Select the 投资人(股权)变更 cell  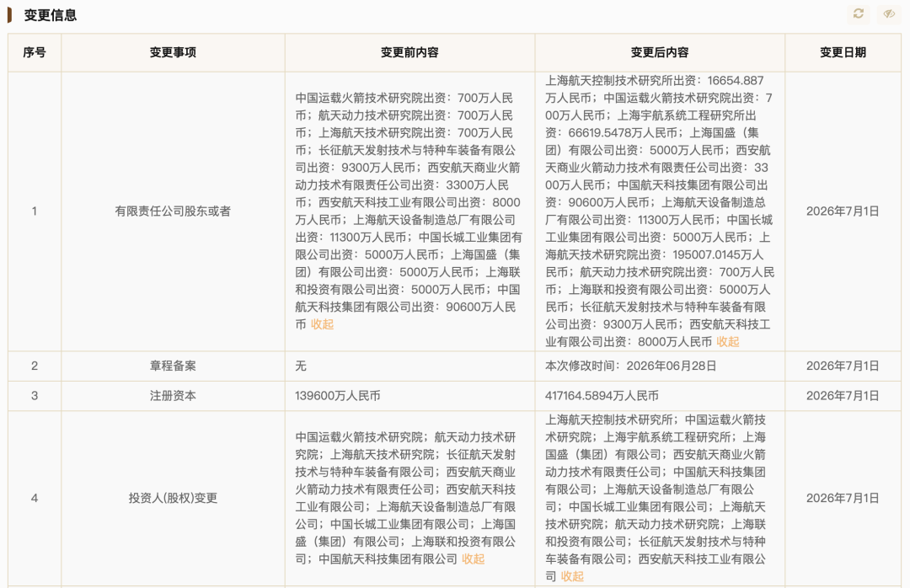(x=173, y=498)
